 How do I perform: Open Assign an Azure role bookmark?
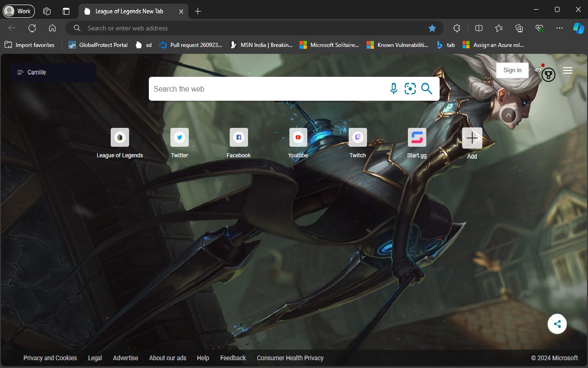[493, 45]
